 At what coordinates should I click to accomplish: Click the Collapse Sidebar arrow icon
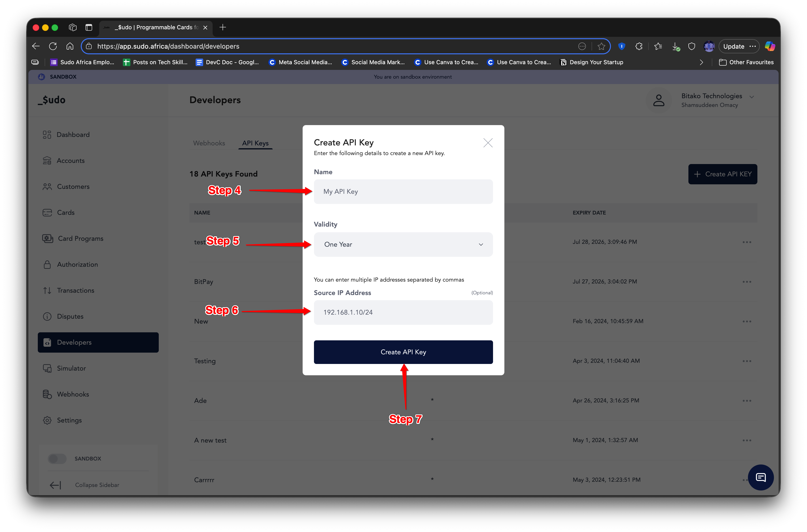55,485
